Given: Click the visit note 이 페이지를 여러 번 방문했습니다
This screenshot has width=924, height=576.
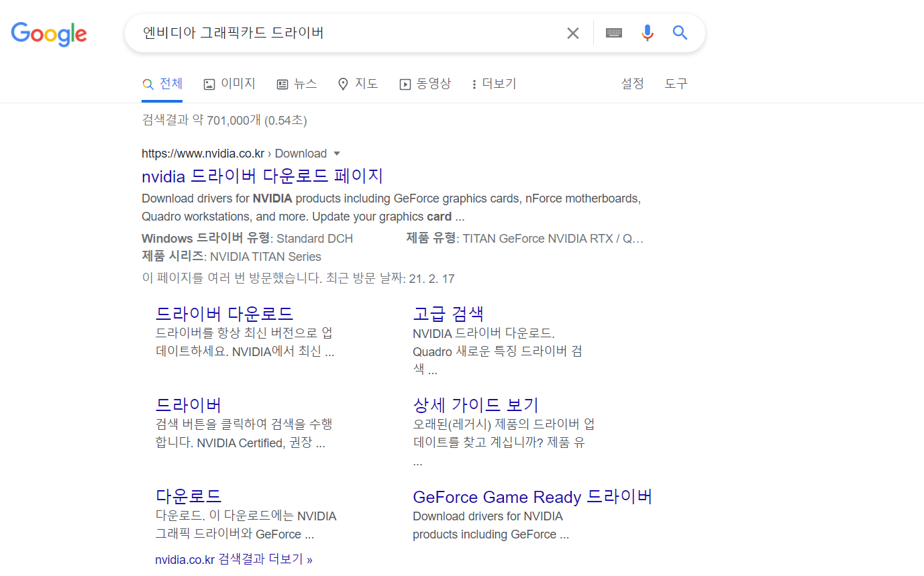Looking at the screenshot, I should pyautogui.click(x=298, y=278).
